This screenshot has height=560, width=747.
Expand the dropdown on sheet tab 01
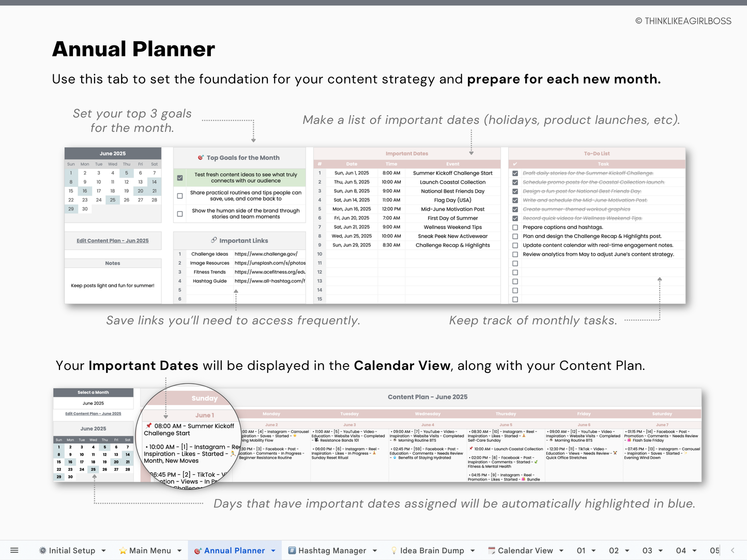click(x=592, y=550)
